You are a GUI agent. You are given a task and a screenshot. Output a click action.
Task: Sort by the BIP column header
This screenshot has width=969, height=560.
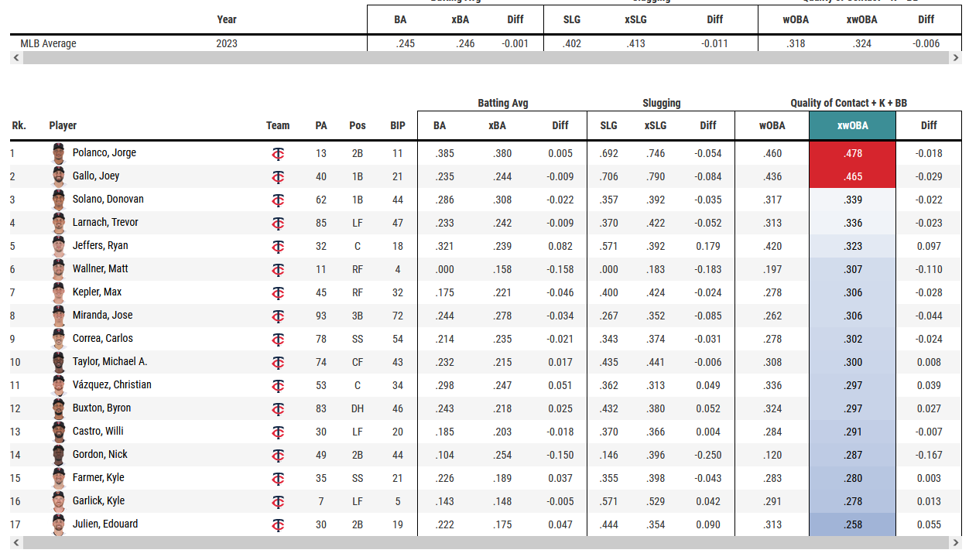point(398,125)
